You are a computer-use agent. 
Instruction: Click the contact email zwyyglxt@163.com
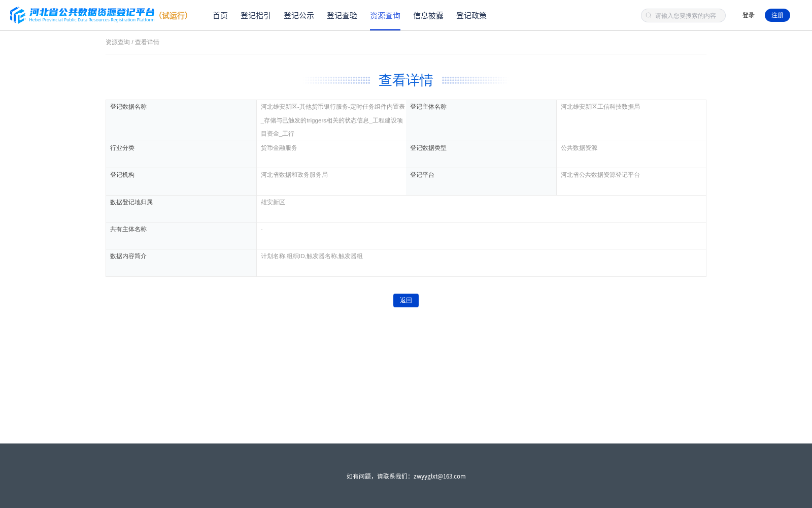[439, 476]
